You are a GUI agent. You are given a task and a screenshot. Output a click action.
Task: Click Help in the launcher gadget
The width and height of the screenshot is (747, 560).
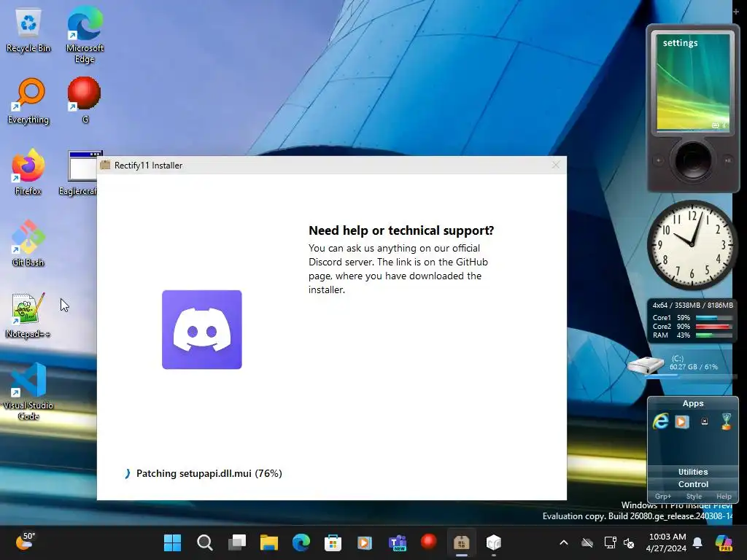(724, 496)
